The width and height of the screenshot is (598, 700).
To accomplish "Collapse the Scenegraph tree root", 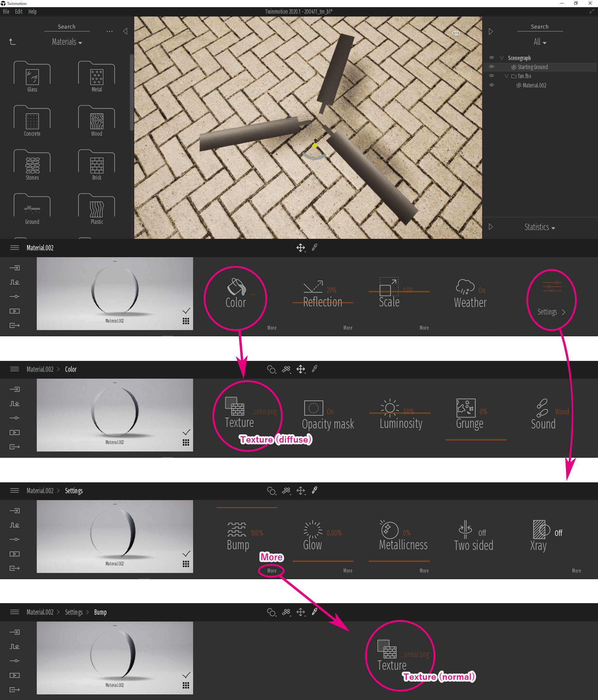I will pyautogui.click(x=502, y=58).
